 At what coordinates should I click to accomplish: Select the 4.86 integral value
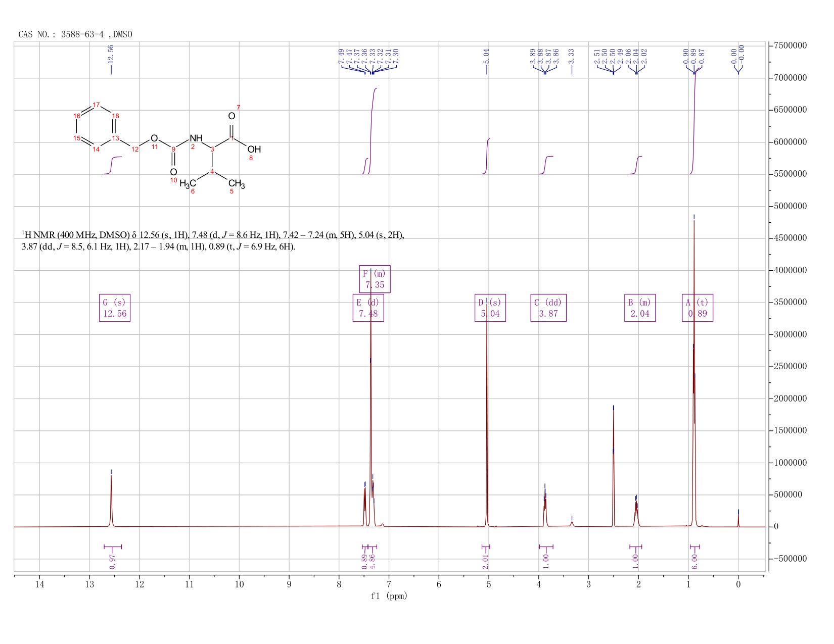[372, 561]
